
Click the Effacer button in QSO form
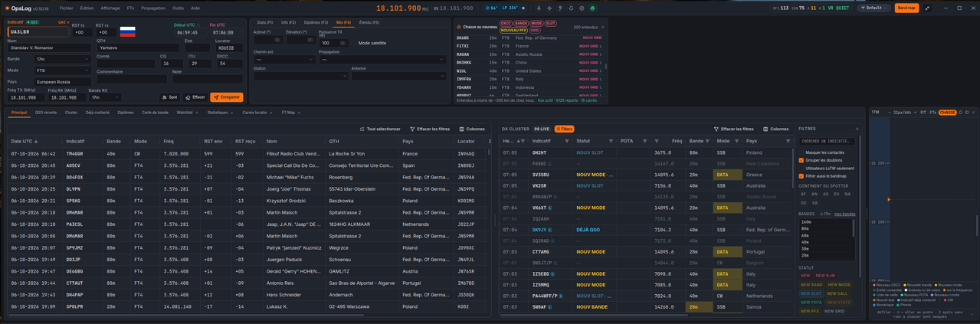pos(195,97)
